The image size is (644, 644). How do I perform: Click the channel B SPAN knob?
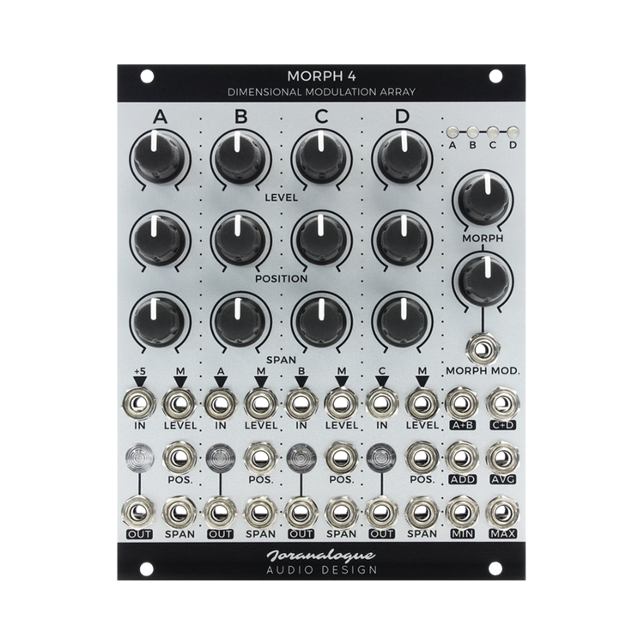tap(240, 320)
